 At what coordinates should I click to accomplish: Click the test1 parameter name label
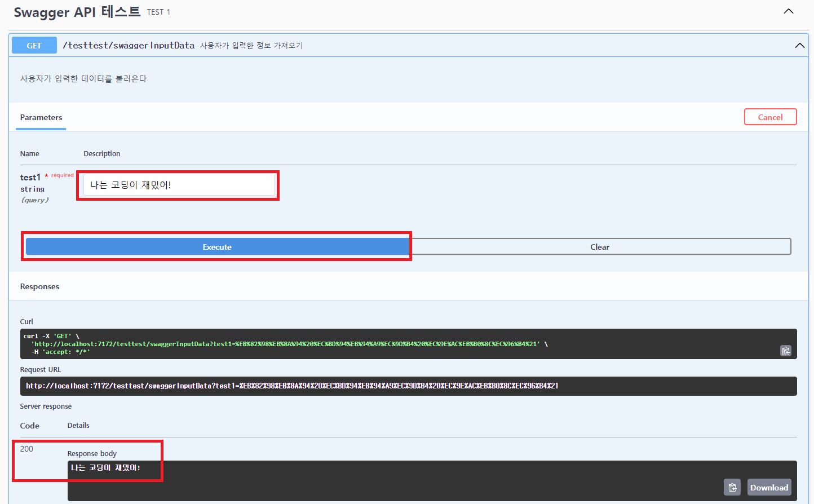30,177
